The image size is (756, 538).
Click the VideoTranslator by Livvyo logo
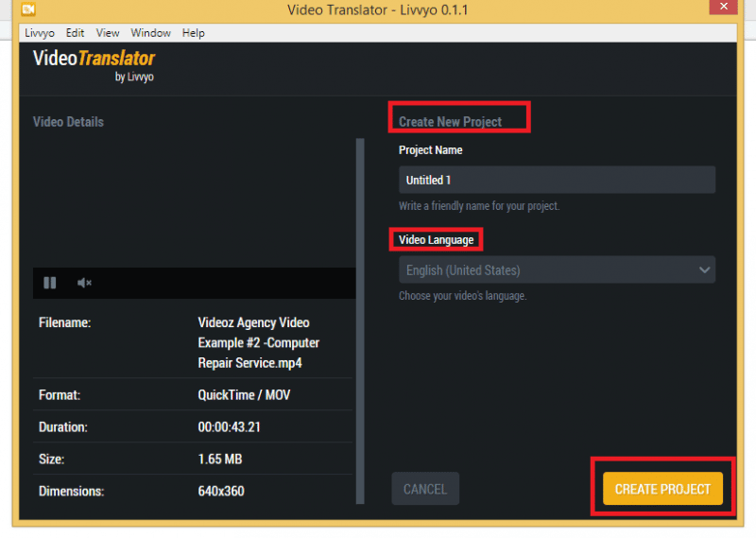coord(94,65)
